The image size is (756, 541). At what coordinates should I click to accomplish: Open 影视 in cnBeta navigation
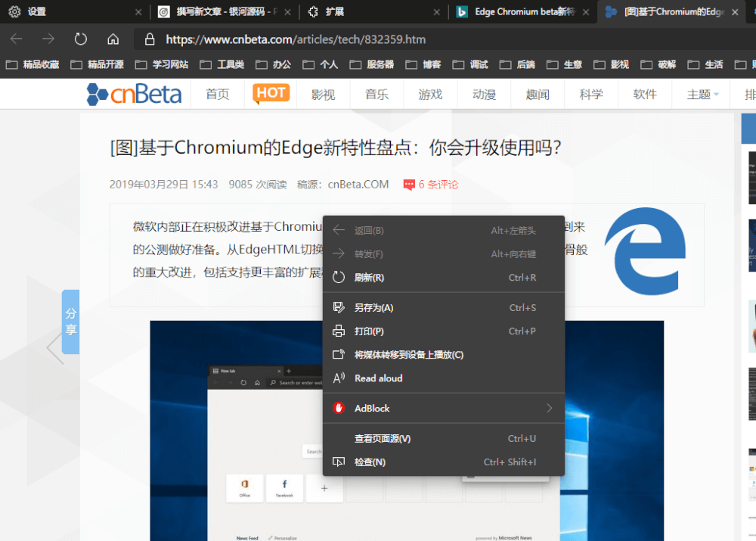point(323,95)
